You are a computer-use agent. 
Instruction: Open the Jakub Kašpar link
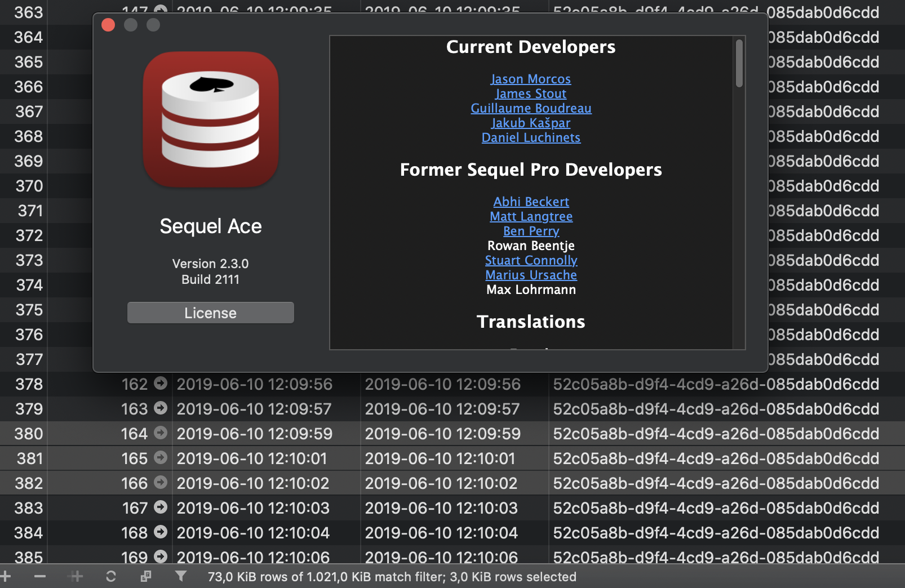pos(530,123)
